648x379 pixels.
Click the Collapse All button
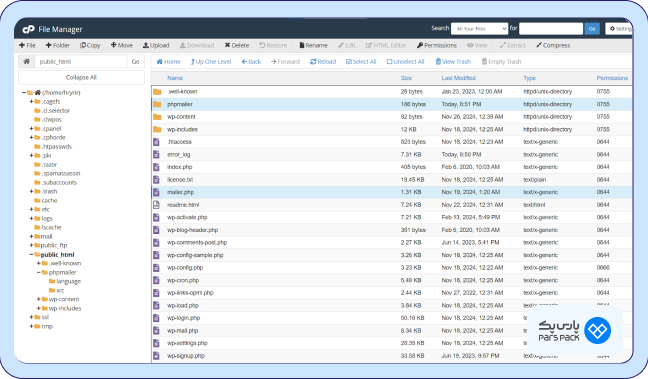pyautogui.click(x=81, y=77)
